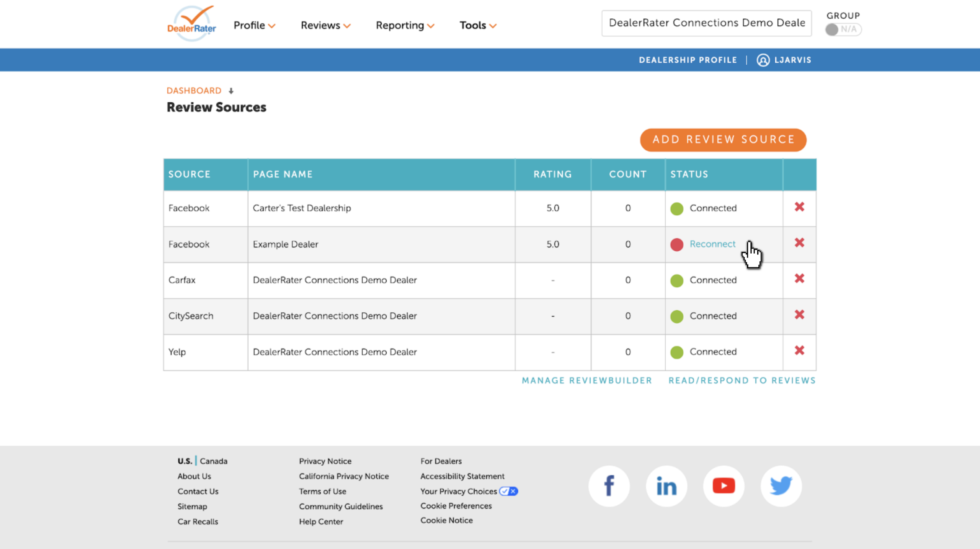Toggle the GROUP switch
980x549 pixels.
[843, 29]
